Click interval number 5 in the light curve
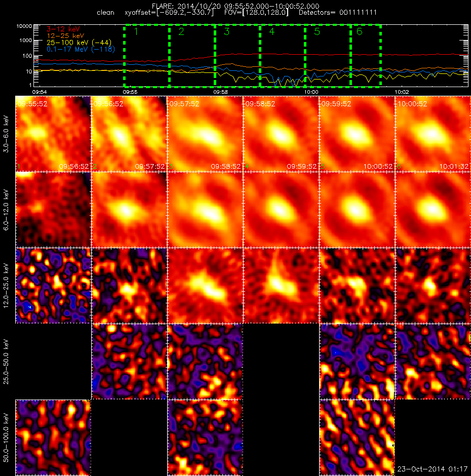 click(317, 31)
